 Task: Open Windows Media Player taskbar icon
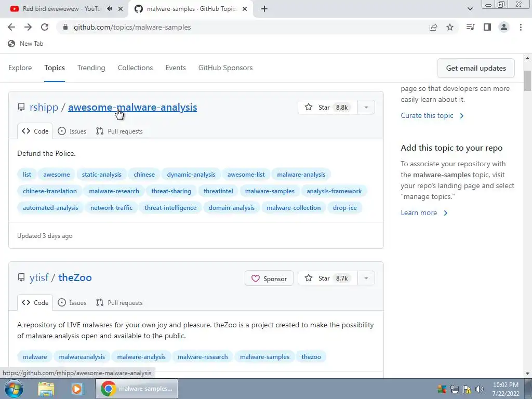(x=77, y=389)
